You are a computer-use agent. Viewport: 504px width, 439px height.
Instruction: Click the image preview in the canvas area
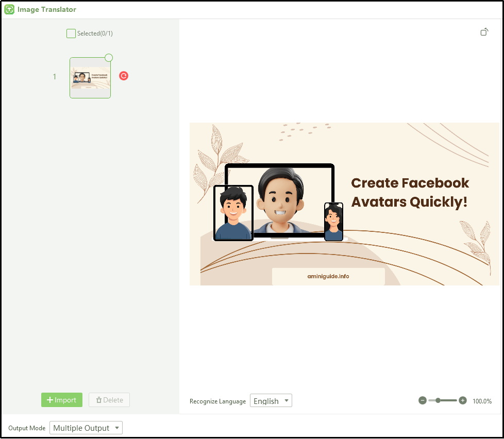coord(344,204)
